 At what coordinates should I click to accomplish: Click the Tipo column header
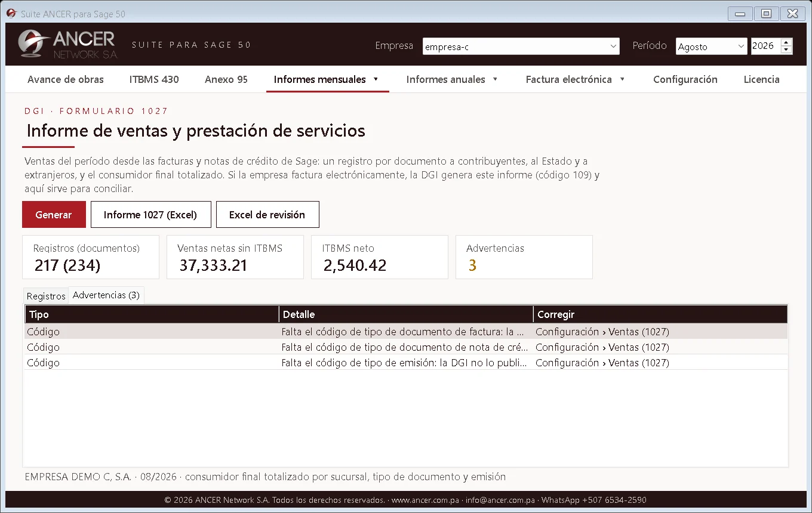click(152, 314)
